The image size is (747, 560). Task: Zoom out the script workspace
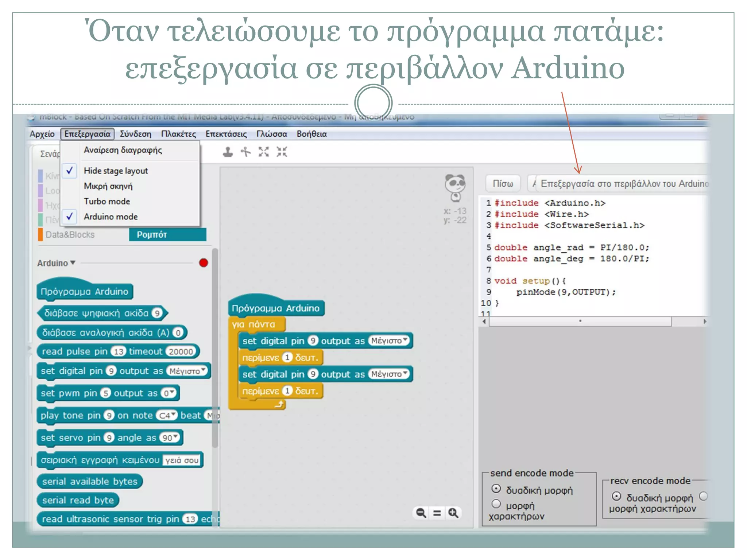click(421, 513)
